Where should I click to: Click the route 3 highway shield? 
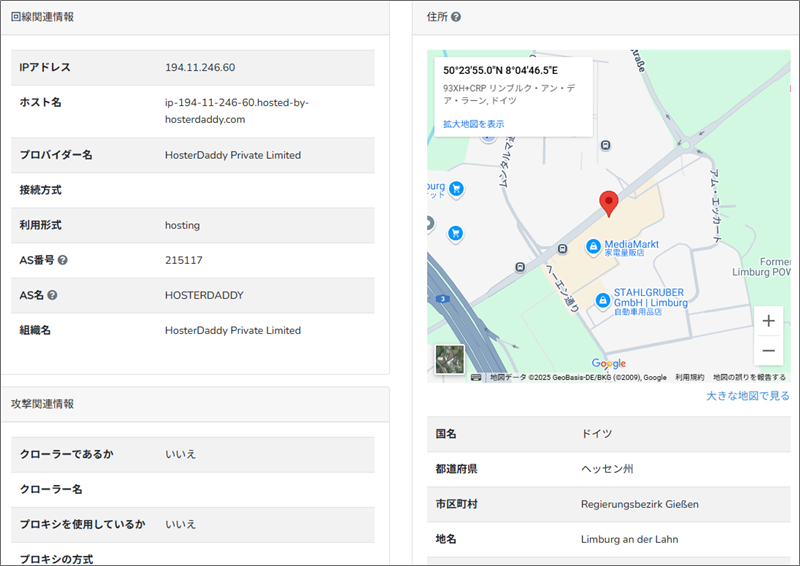tap(443, 299)
